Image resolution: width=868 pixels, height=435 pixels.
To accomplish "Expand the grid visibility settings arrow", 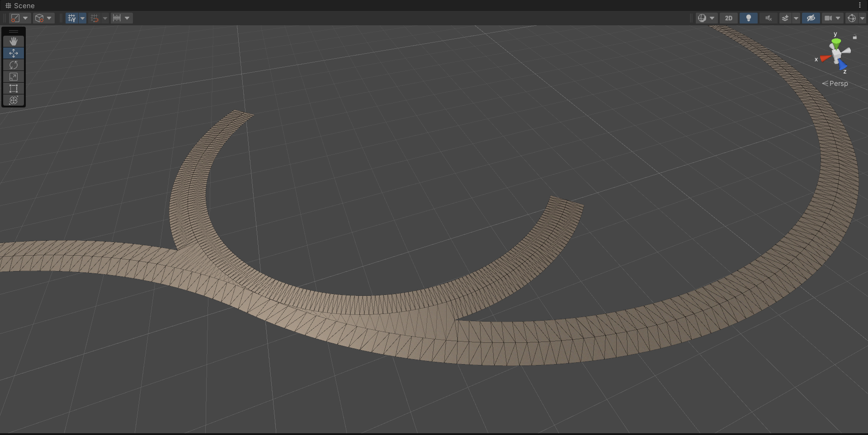I will pyautogui.click(x=82, y=18).
